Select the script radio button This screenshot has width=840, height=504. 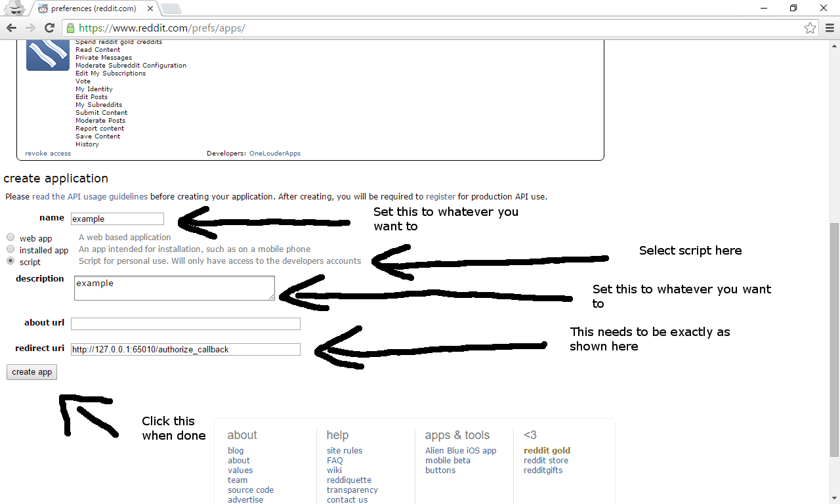[x=10, y=261]
